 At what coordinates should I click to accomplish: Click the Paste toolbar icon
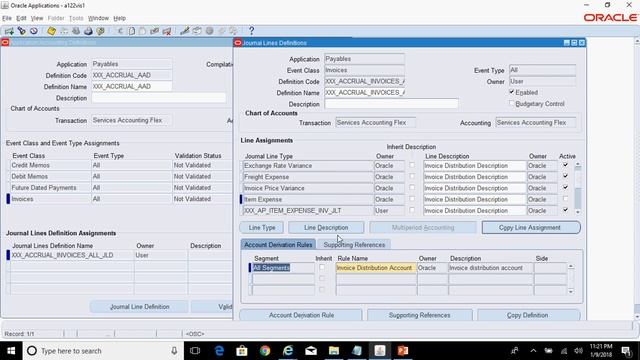click(142, 31)
